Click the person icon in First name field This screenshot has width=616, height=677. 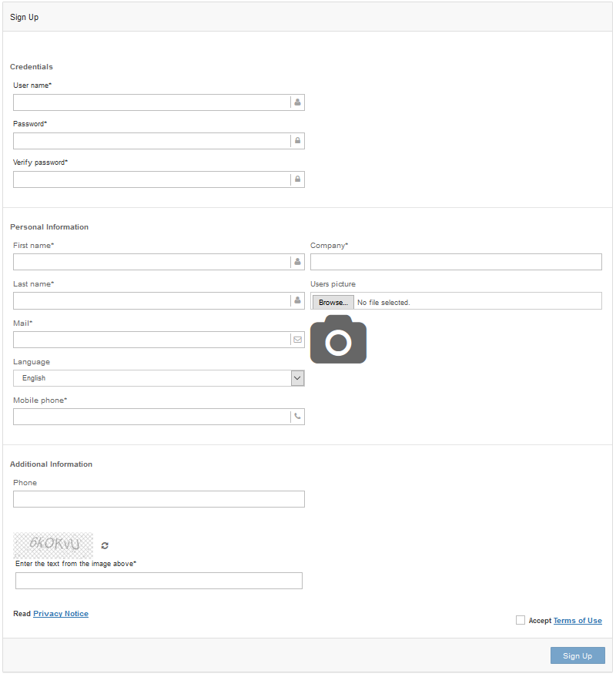pos(297,262)
